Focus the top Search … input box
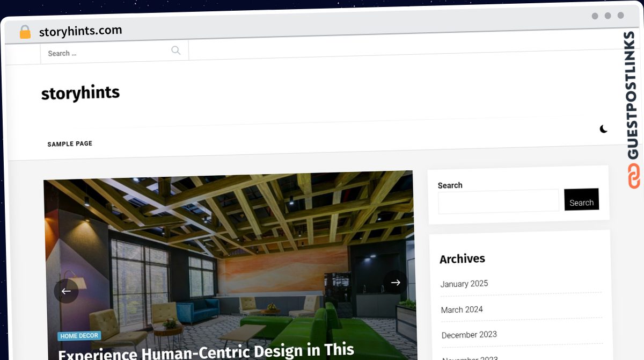 (107, 53)
